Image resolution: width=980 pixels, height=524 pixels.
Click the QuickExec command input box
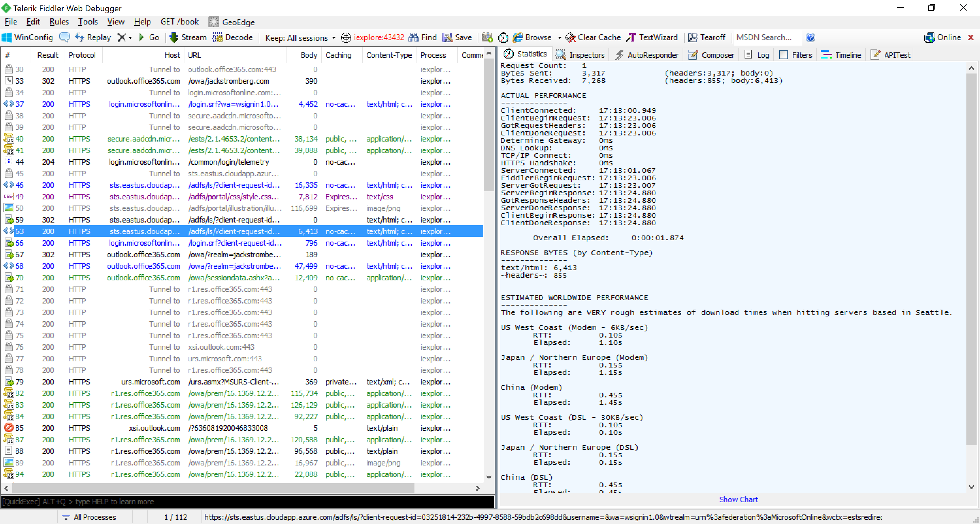pos(247,502)
